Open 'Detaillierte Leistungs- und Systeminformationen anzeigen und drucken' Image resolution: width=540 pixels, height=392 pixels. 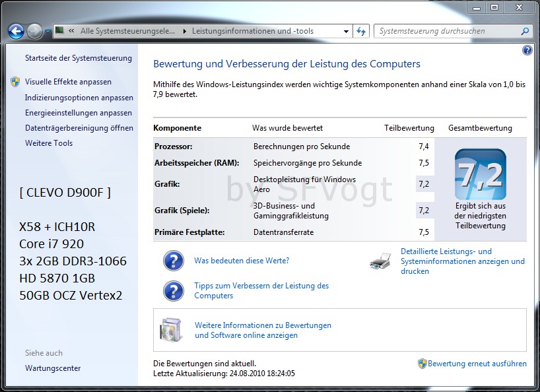point(463,261)
